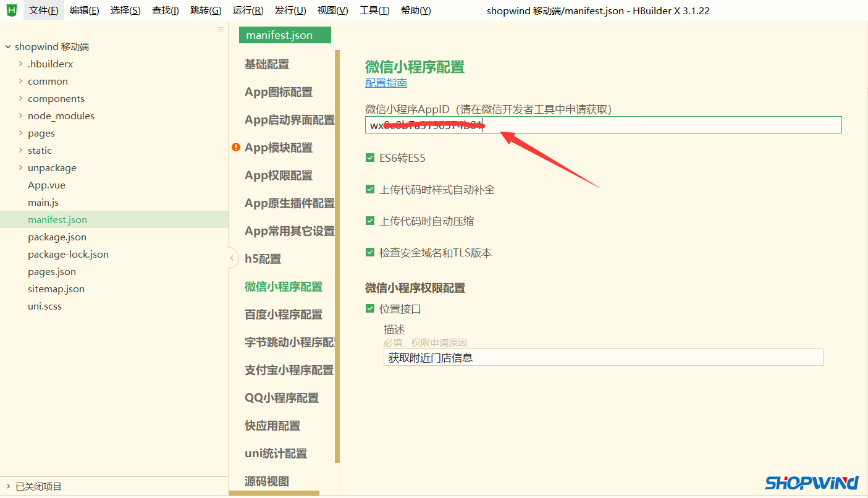Go to 字节跳动小程序配置 section

tap(290, 342)
